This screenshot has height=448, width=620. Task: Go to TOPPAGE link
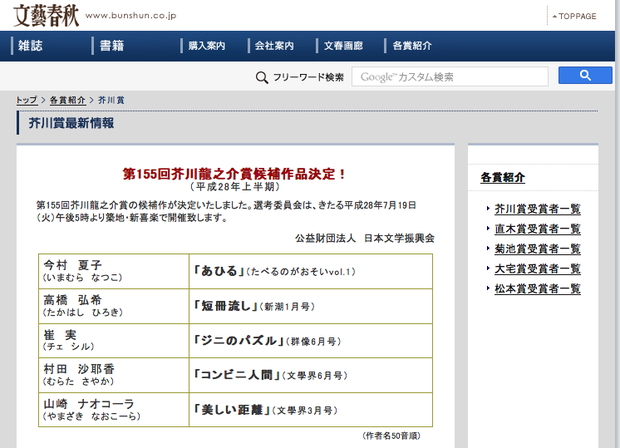(575, 16)
